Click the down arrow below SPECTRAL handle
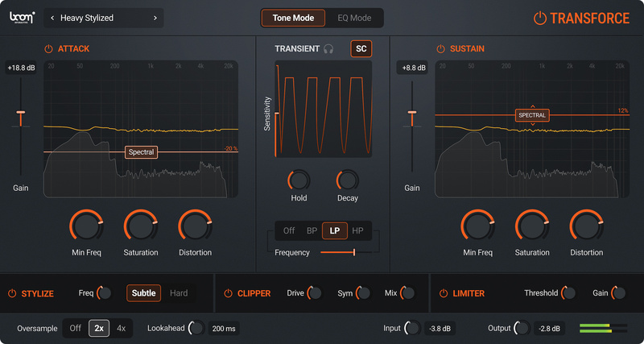The width and height of the screenshot is (644, 344). 533,125
